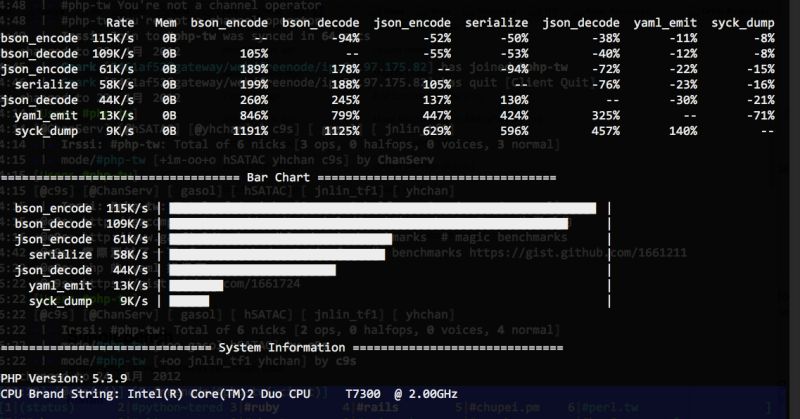Click the 846% cell in yaml_emit row
800x419 pixels.
[x=254, y=116]
